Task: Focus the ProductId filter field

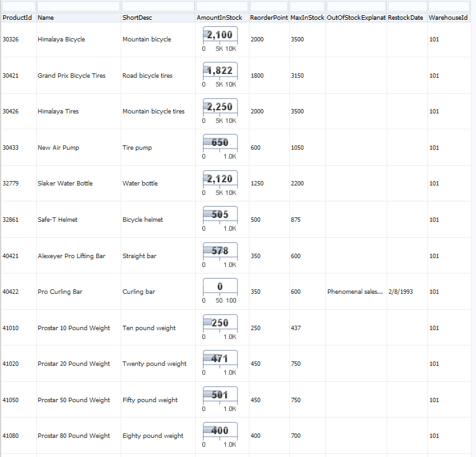Action: [19, 6]
